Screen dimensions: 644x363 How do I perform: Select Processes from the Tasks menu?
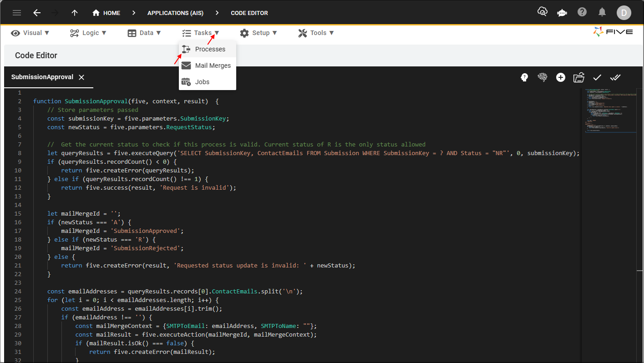click(x=210, y=49)
